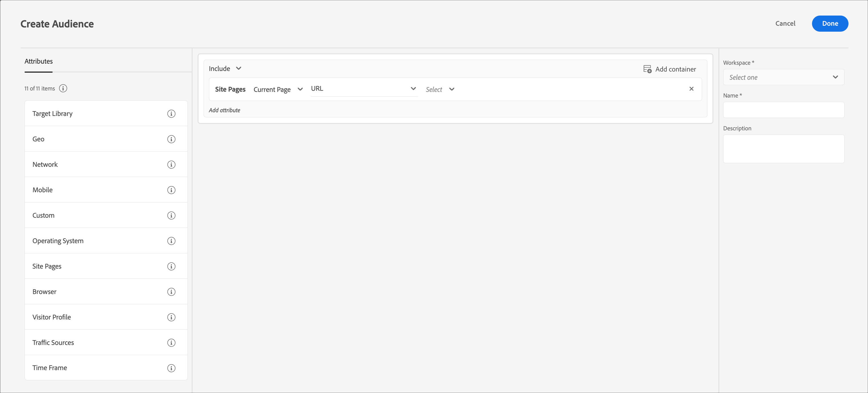Click info icon next to items count

[63, 88]
